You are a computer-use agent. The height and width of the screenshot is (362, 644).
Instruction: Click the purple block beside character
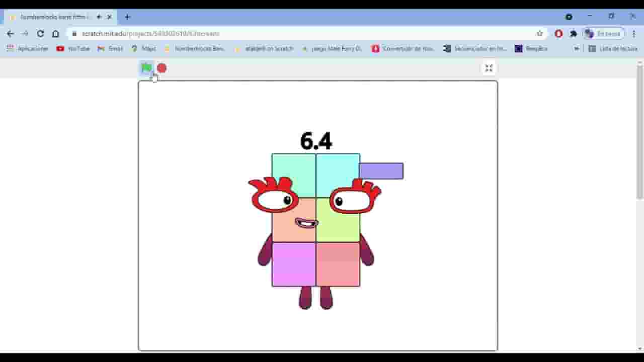coord(381,171)
